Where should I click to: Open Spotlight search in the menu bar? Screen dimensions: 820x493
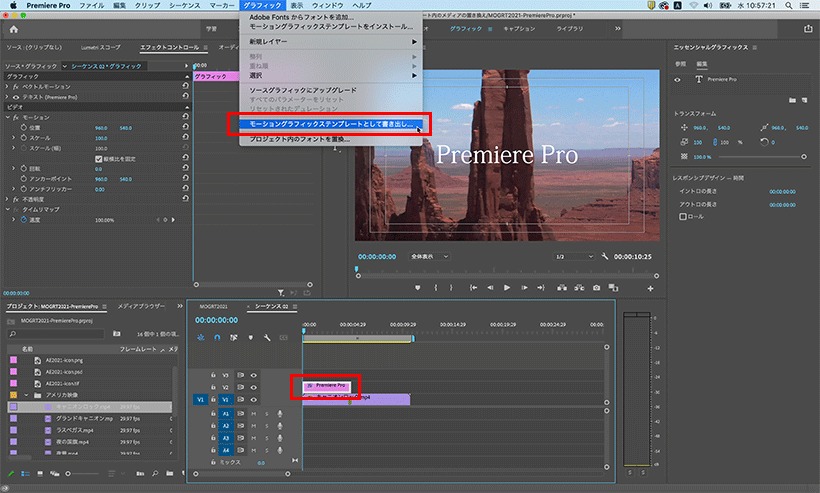pyautogui.click(x=789, y=5)
